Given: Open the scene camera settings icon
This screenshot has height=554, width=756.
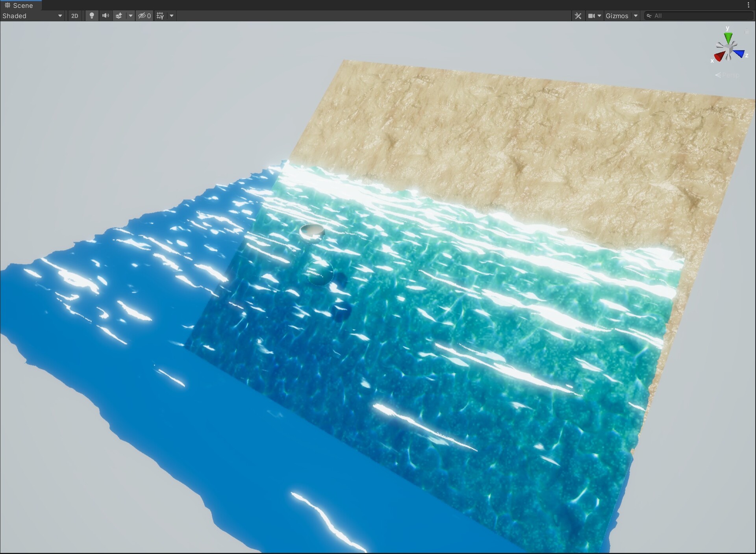Looking at the screenshot, I should pos(592,16).
